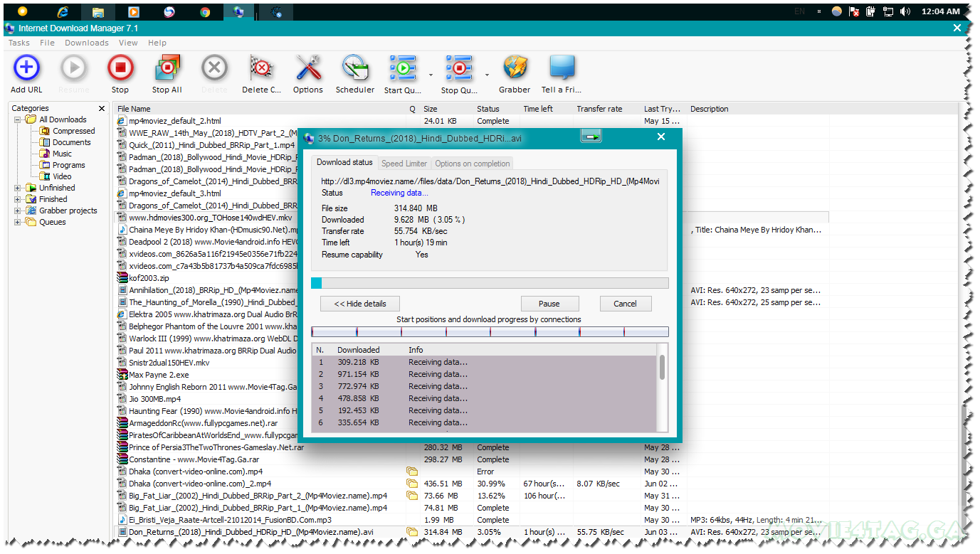Click the green button in the download dialog title bar

pyautogui.click(x=591, y=137)
